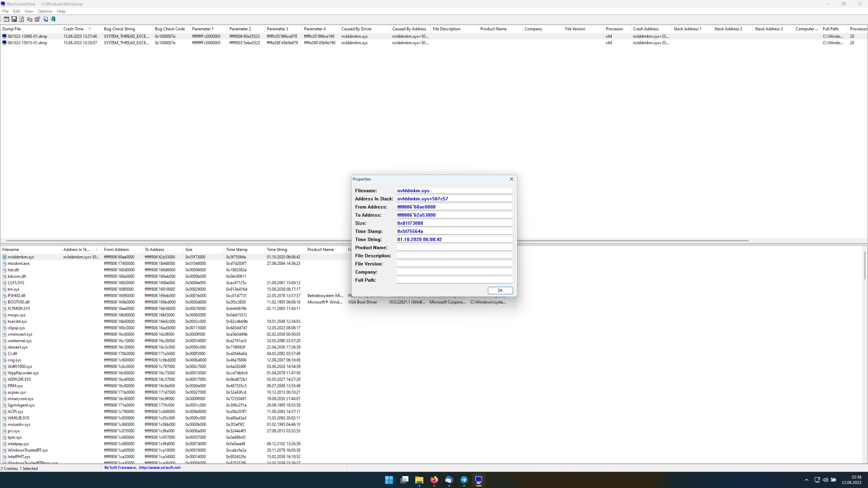Viewport: 868px width, 488px height.
Task: Sort crashes by Crash Time column
Action: [x=73, y=29]
